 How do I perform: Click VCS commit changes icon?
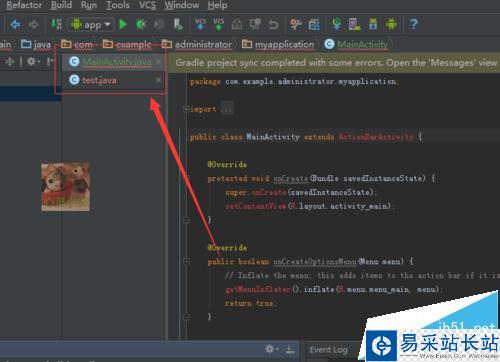[x=219, y=24]
